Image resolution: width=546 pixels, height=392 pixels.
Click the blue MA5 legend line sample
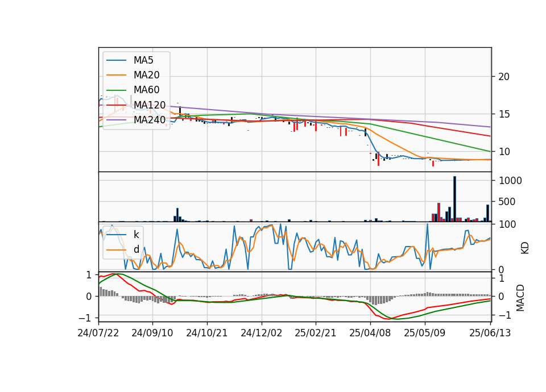point(116,60)
